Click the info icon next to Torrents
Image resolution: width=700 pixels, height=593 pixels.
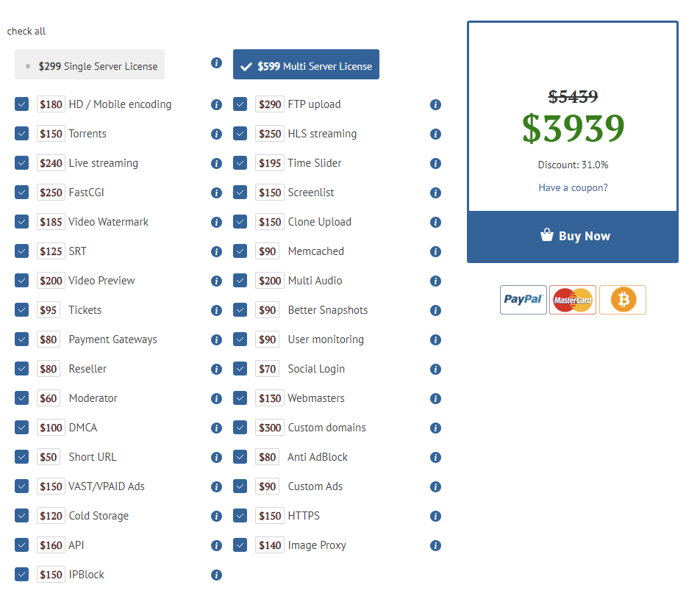[x=216, y=134]
